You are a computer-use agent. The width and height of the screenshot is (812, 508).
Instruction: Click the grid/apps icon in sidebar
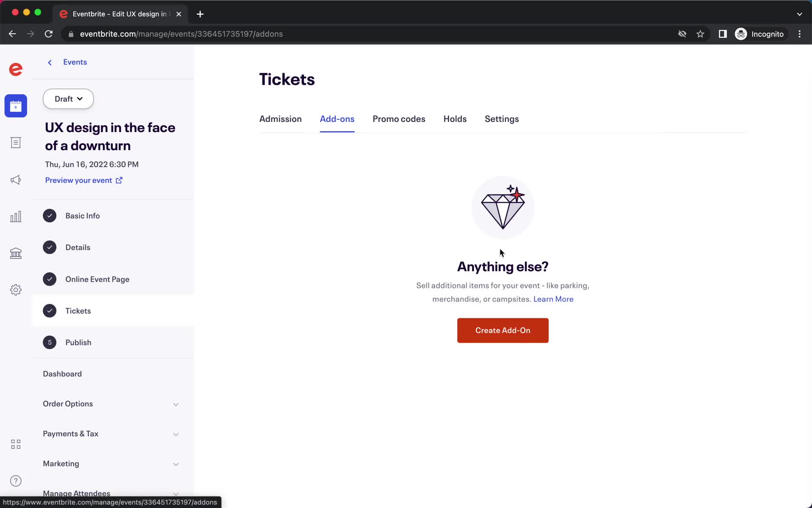[16, 444]
